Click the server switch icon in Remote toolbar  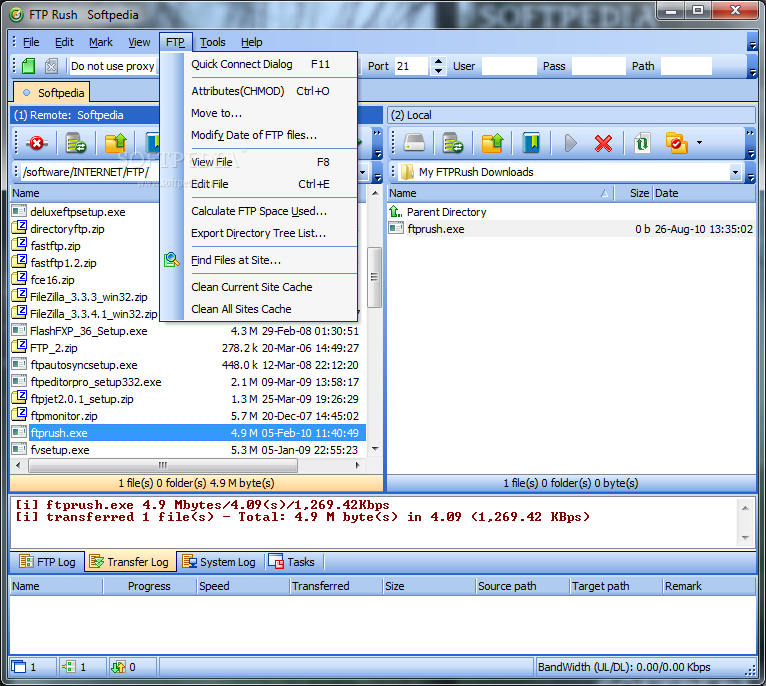76,143
